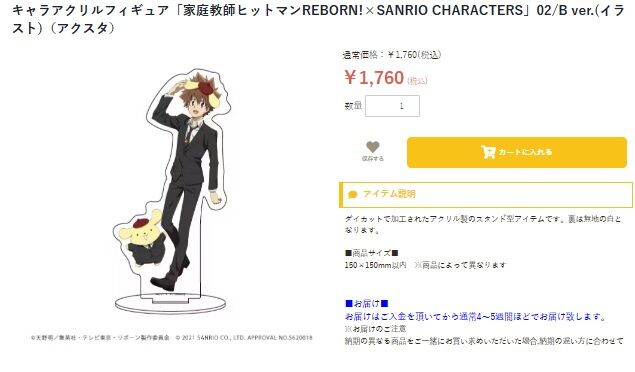
Task: Click the shopping cart icon
Action: pyautogui.click(x=488, y=152)
